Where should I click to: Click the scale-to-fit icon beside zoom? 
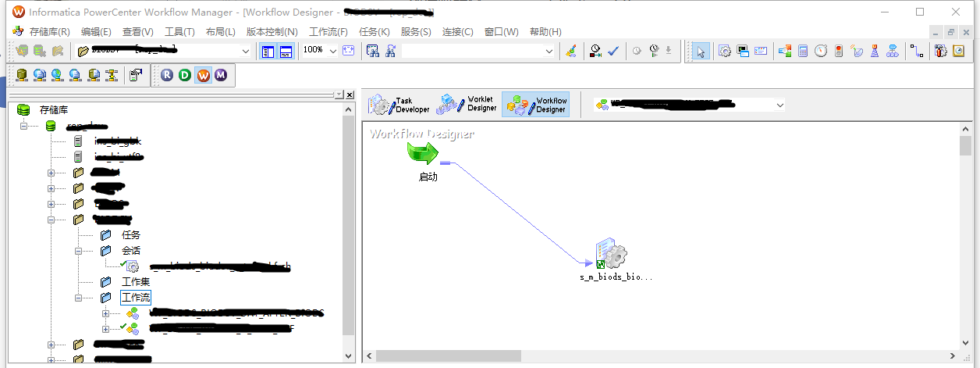click(348, 51)
